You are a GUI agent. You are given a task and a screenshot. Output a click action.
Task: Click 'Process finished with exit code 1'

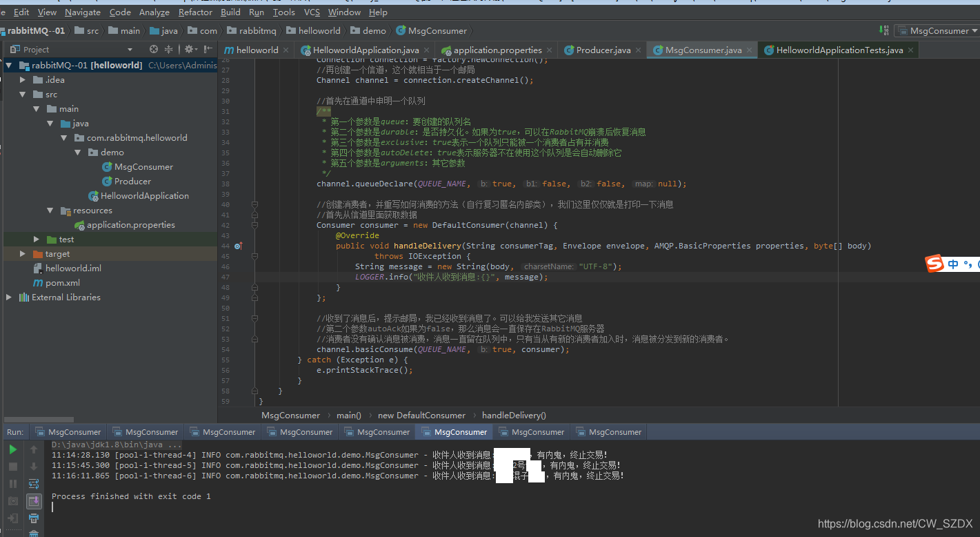131,496
